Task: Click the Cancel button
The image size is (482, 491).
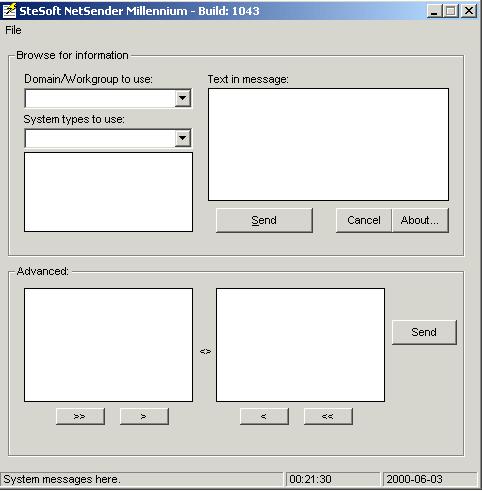Action: pos(364,220)
